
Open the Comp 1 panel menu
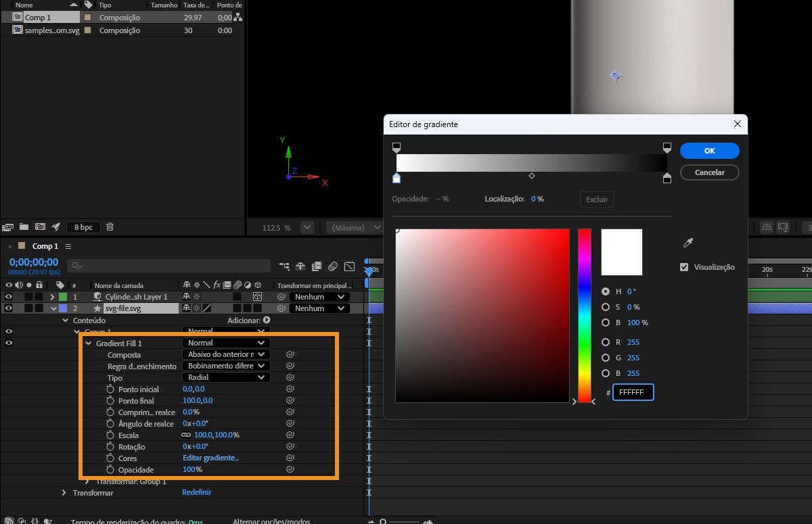point(68,247)
